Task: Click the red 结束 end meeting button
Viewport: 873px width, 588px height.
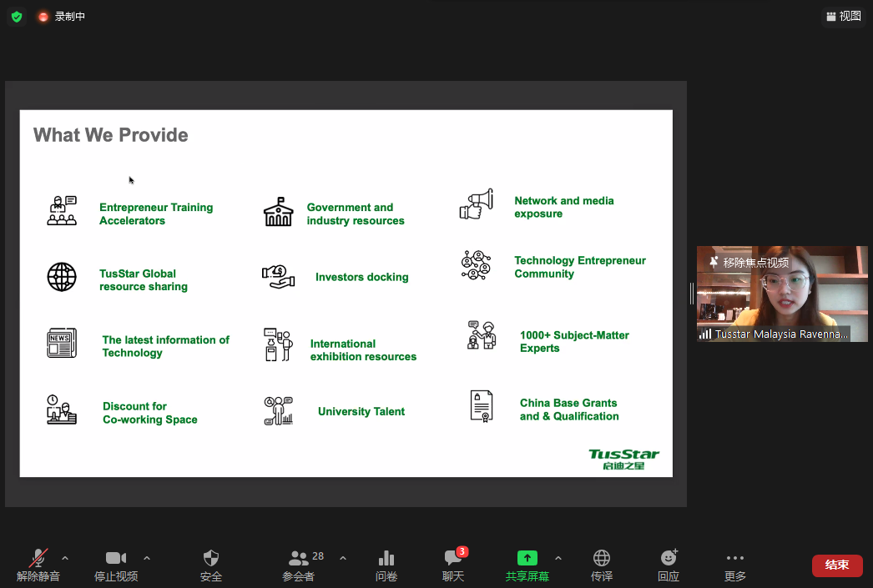Action: coord(837,565)
